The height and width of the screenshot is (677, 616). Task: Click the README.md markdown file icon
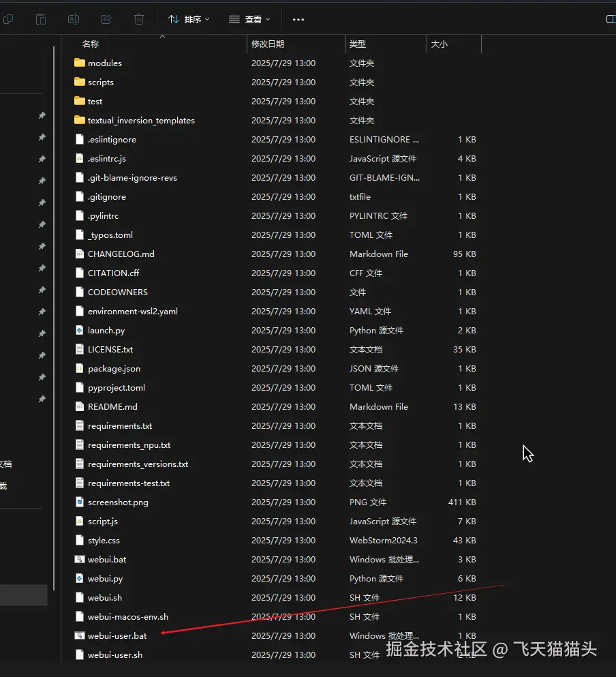80,407
